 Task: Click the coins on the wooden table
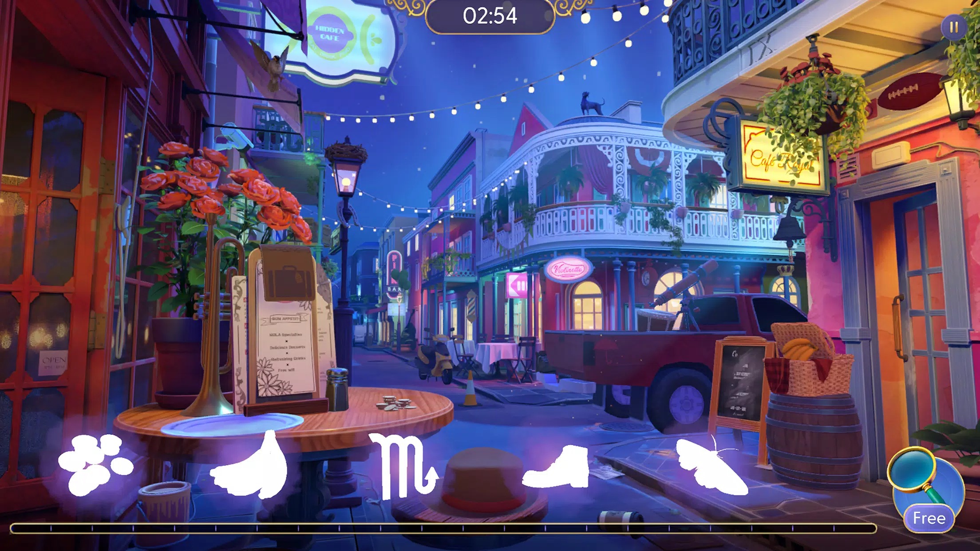395,403
